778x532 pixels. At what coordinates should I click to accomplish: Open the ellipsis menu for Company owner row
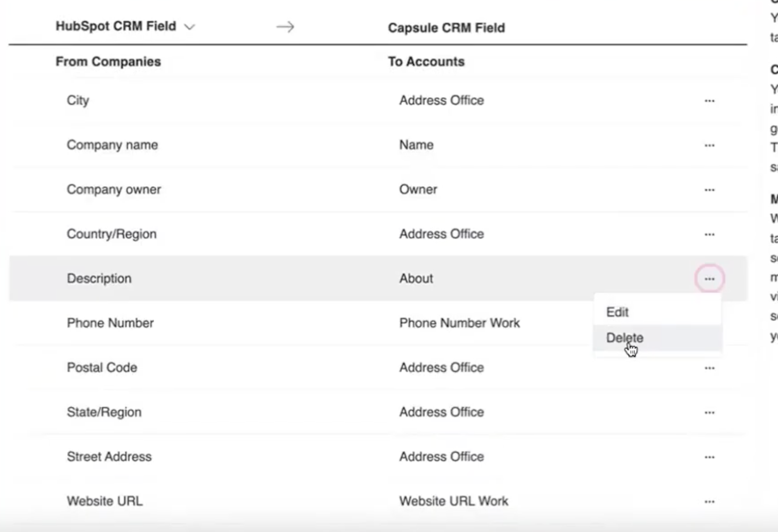pyautogui.click(x=710, y=190)
